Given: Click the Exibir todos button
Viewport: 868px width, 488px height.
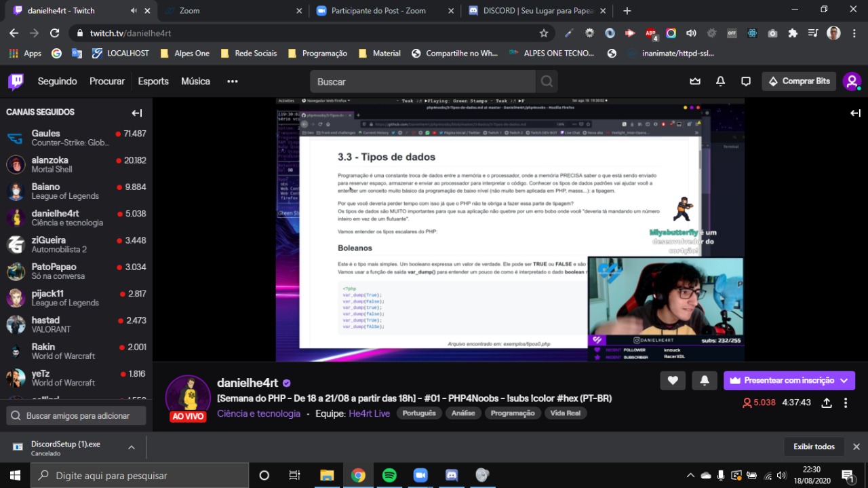Looking at the screenshot, I should point(814,447).
